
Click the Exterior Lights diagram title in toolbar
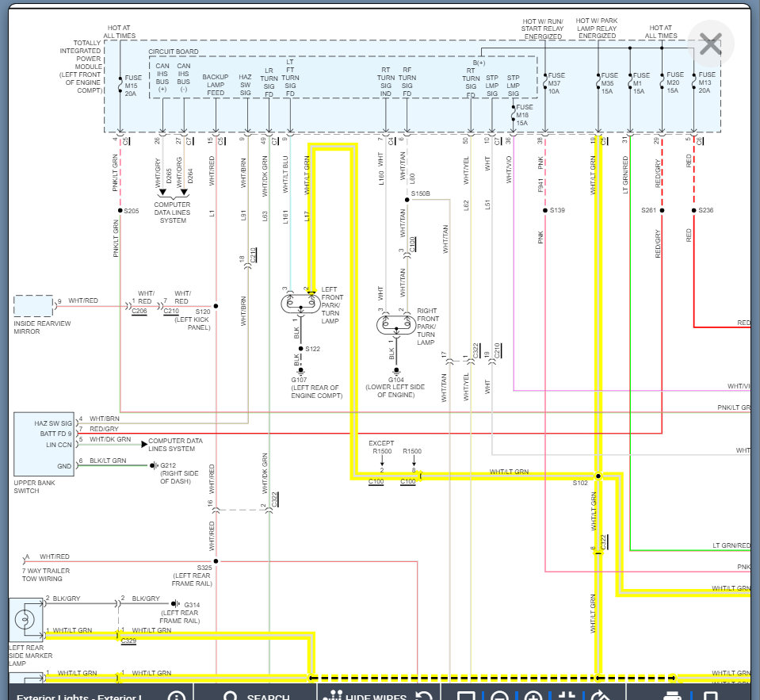click(x=79, y=697)
